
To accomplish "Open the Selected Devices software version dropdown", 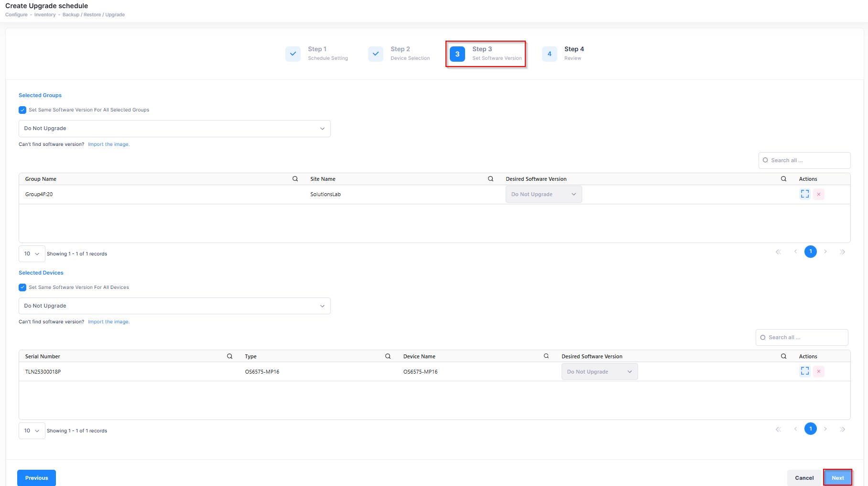I will coord(174,306).
